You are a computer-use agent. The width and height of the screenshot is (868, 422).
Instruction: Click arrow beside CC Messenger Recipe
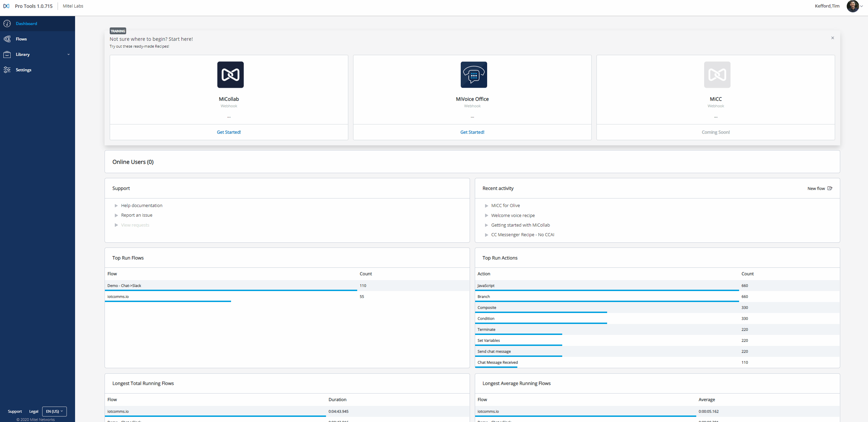coord(486,235)
